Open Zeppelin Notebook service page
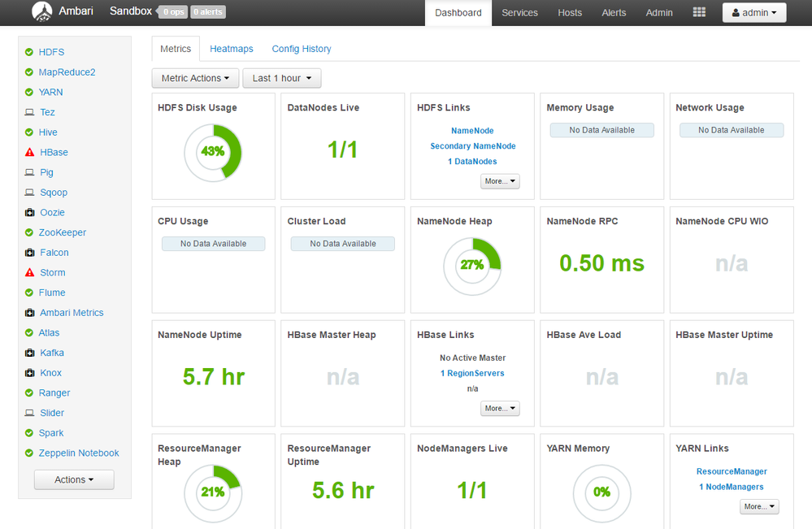This screenshot has width=812, height=529. click(x=79, y=453)
